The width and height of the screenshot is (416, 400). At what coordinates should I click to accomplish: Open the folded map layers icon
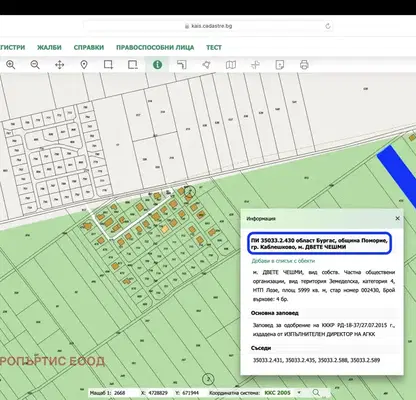[231, 65]
